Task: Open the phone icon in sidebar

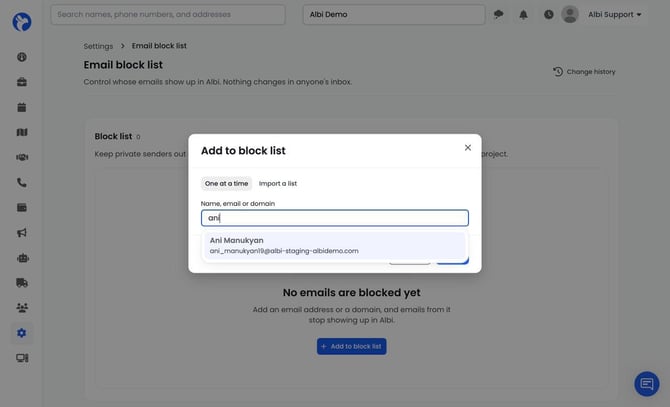Action: tap(22, 183)
